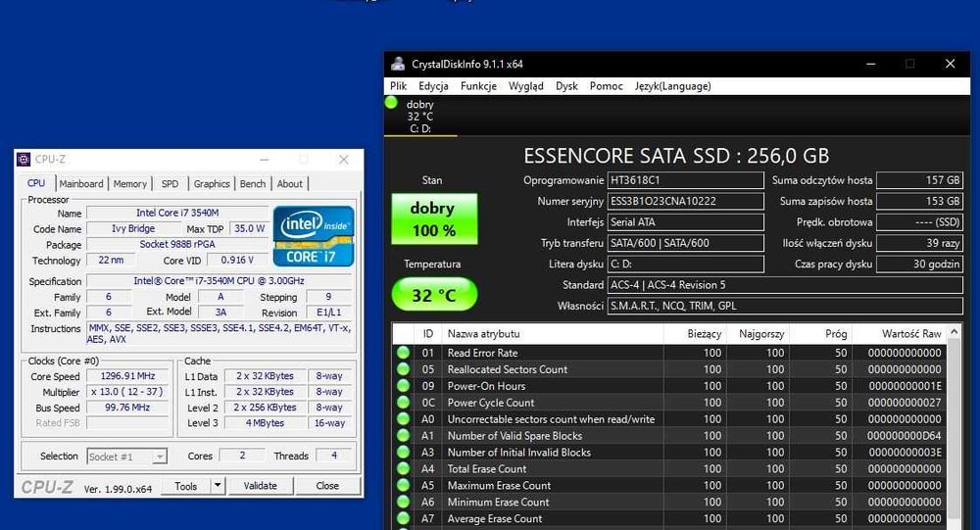Switch to the SPD tab in CPU-Z
The height and width of the screenshot is (530, 980).
click(x=170, y=184)
